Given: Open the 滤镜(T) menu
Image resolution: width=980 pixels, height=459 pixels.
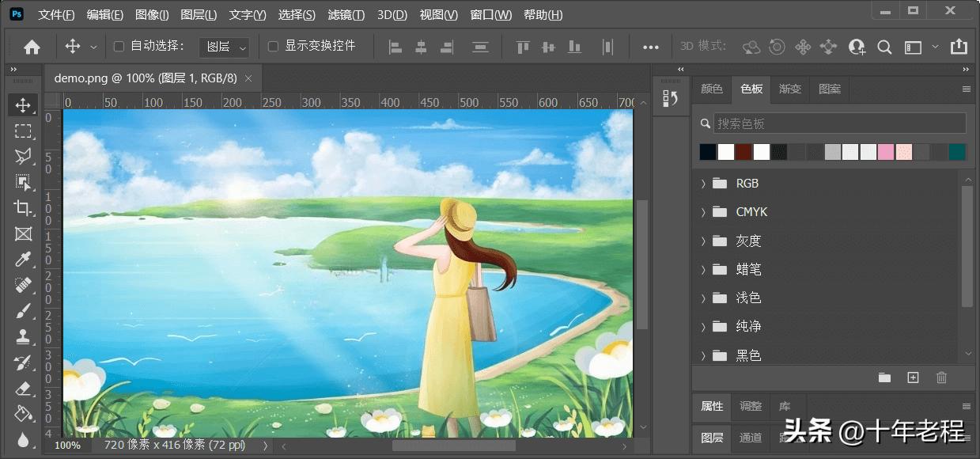Looking at the screenshot, I should tap(346, 15).
